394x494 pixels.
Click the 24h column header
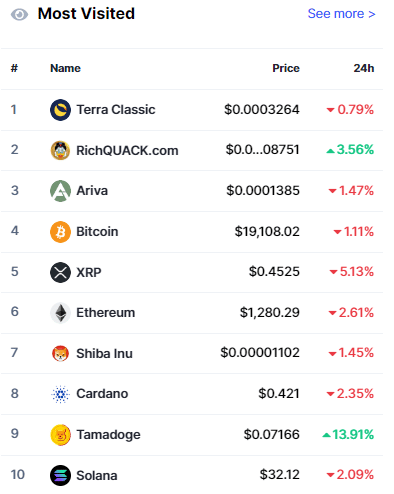364,68
